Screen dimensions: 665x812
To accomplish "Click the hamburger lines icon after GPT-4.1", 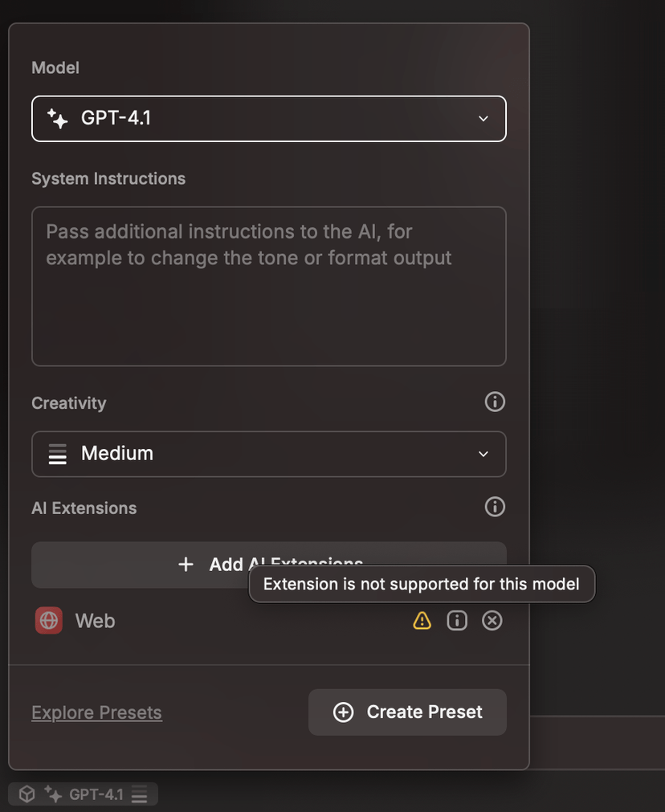I will pyautogui.click(x=139, y=794).
